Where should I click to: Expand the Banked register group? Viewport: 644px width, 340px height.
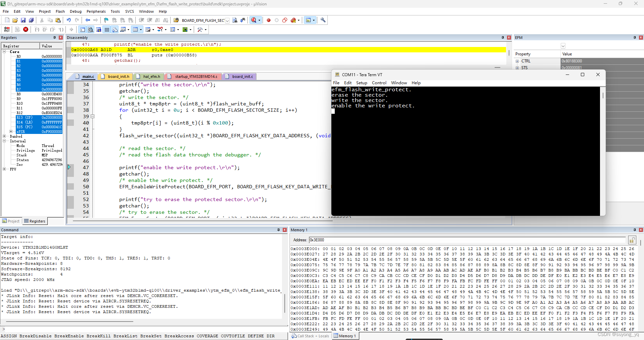coord(4,136)
